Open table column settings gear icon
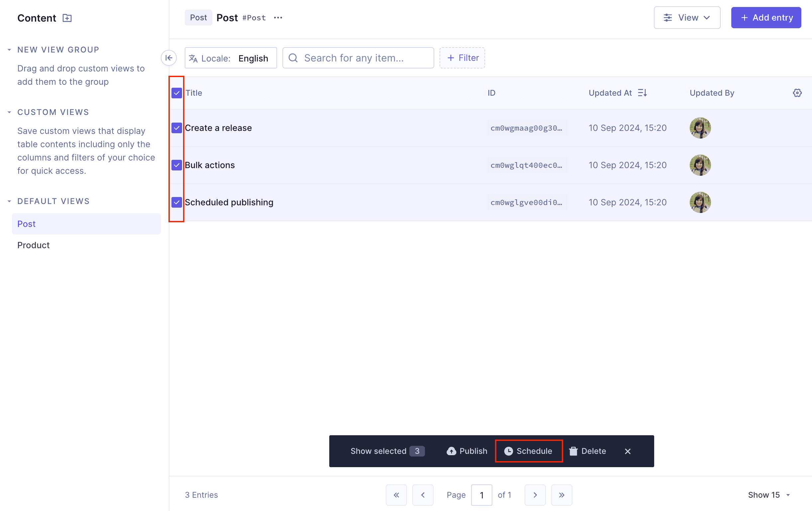The image size is (812, 511). click(797, 93)
